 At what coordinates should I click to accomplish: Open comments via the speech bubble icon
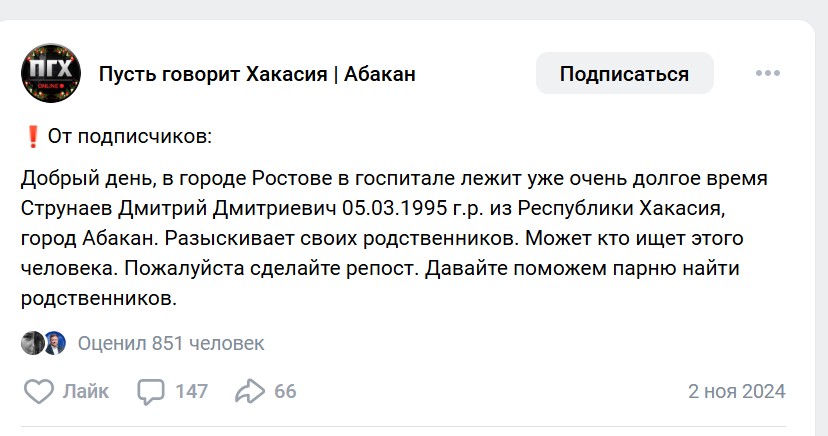pyautogui.click(x=151, y=391)
